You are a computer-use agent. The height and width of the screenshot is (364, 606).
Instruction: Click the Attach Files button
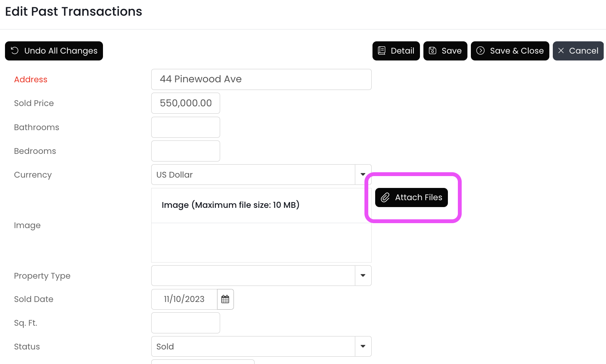pos(412,198)
